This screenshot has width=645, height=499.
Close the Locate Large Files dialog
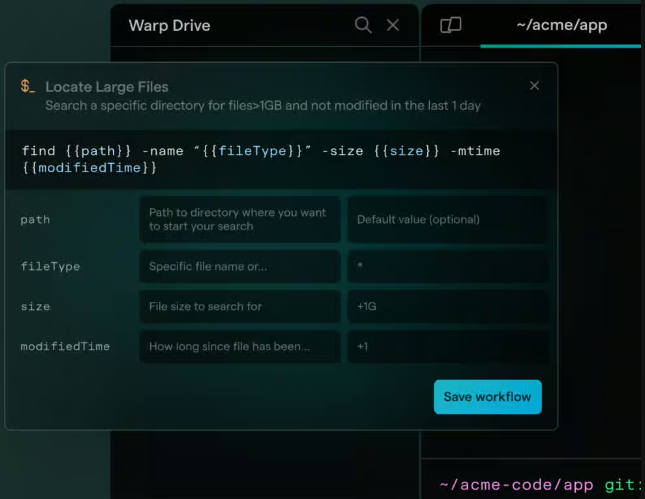[x=534, y=86]
